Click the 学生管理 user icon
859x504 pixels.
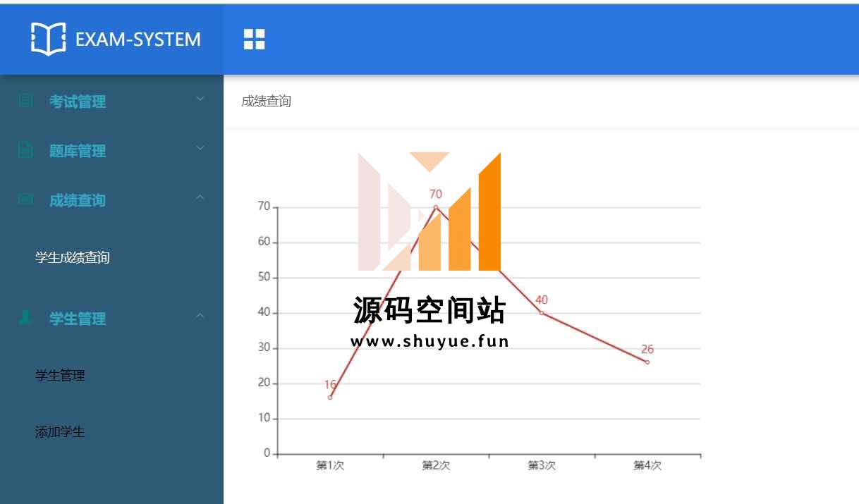pos(25,318)
